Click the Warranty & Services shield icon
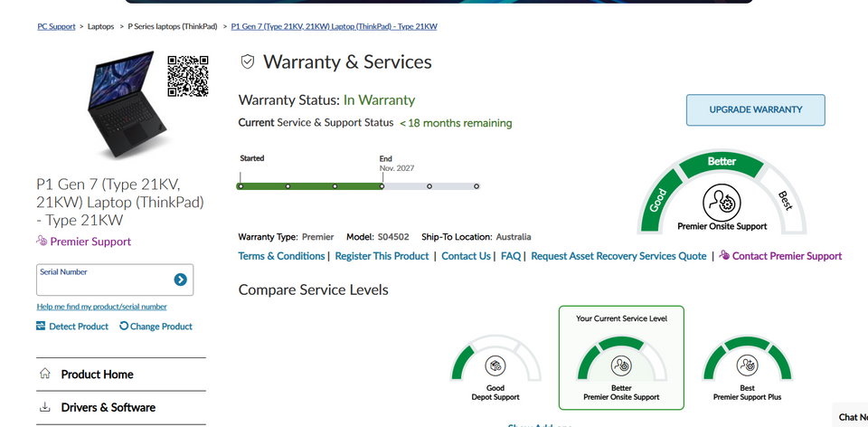The width and height of the screenshot is (868, 427). pos(248,62)
